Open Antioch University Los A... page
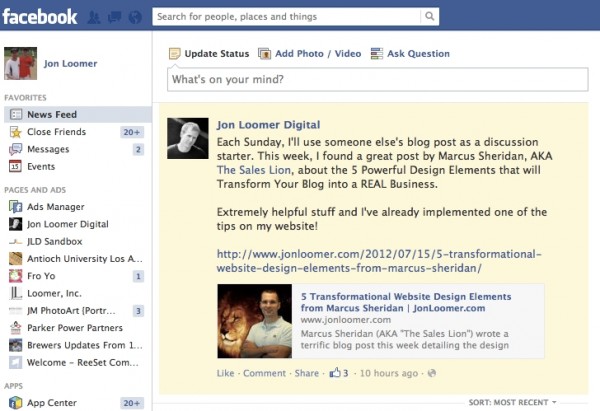The image size is (600, 411). click(x=85, y=259)
